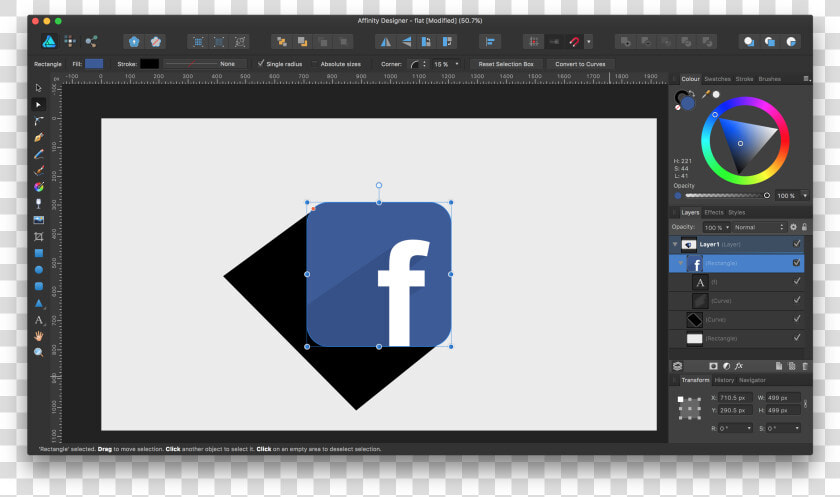The height and width of the screenshot is (497, 840).
Task: Toggle the snapping magnet icon
Action: click(x=574, y=42)
